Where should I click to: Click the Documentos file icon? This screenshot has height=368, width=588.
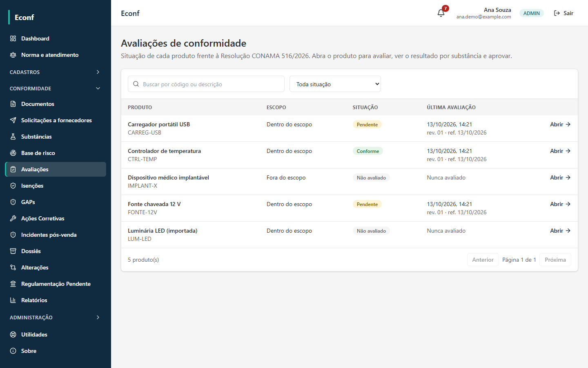point(13,104)
